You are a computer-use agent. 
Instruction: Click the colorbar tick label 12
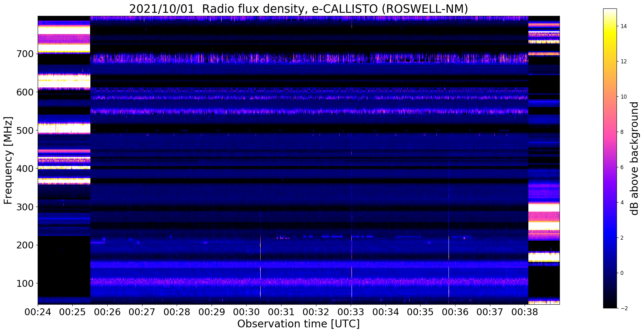tap(624, 61)
